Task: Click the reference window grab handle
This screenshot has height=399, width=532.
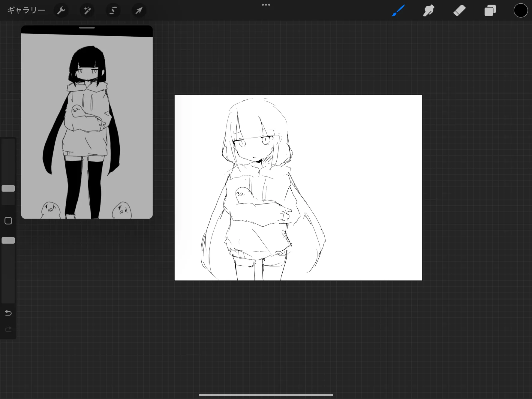Action: (87, 28)
